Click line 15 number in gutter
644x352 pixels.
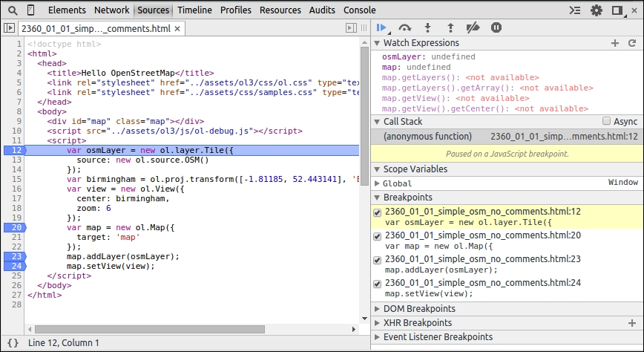pyautogui.click(x=16, y=179)
